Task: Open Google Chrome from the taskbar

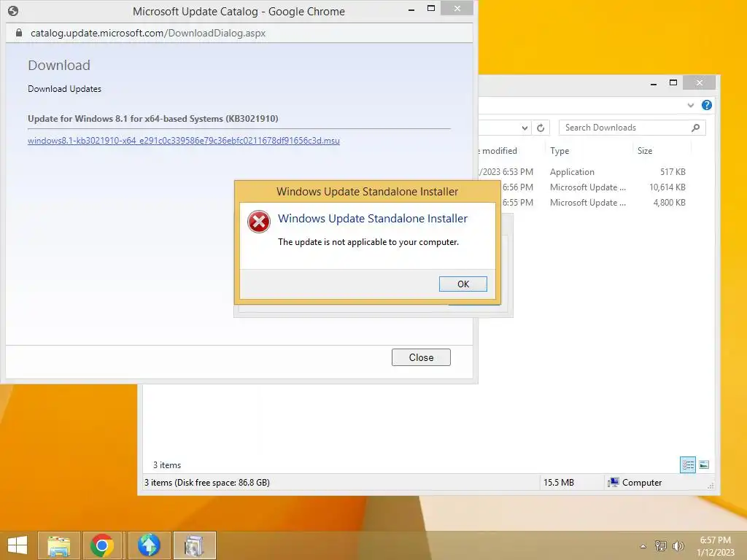Action: [x=103, y=545]
